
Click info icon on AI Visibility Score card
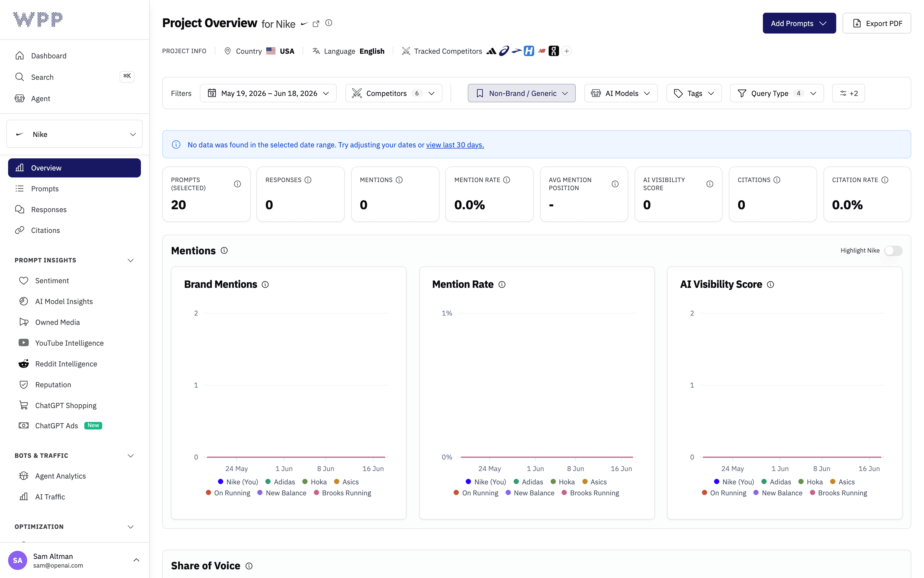709,184
